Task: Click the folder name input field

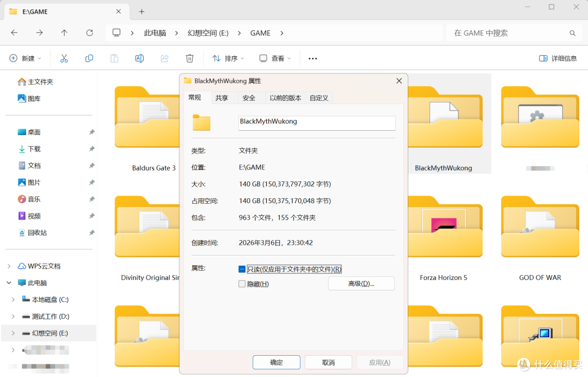Action: pyautogui.click(x=317, y=123)
